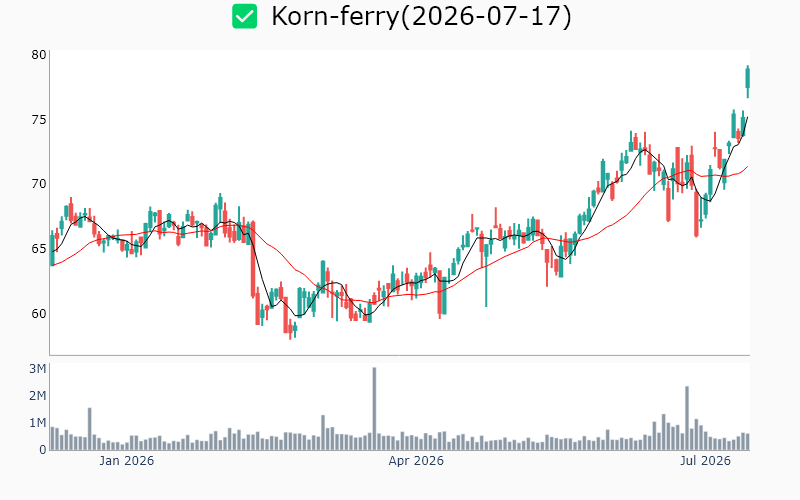Click the lowest red candle below 60
Viewport: 800px width, 500px height.
pos(290,327)
